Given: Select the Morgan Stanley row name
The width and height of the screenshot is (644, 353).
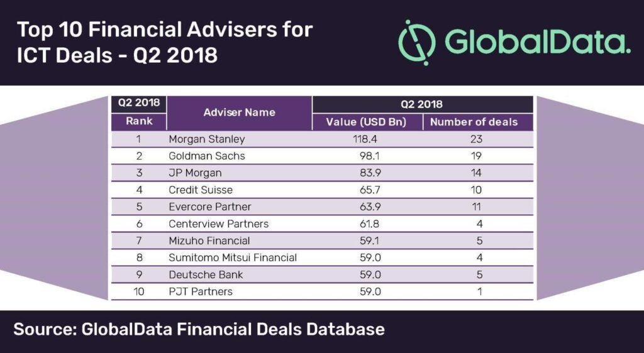Looking at the screenshot, I should (206, 139).
